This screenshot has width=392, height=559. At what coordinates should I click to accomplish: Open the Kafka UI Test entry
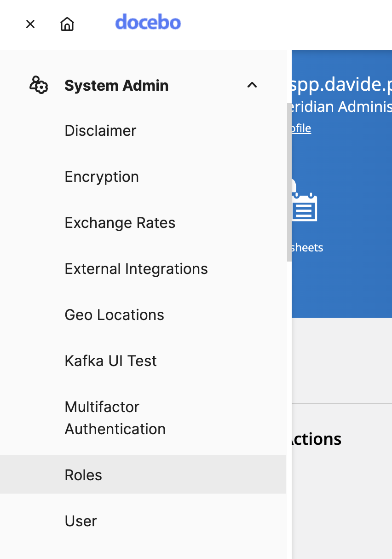tap(110, 361)
